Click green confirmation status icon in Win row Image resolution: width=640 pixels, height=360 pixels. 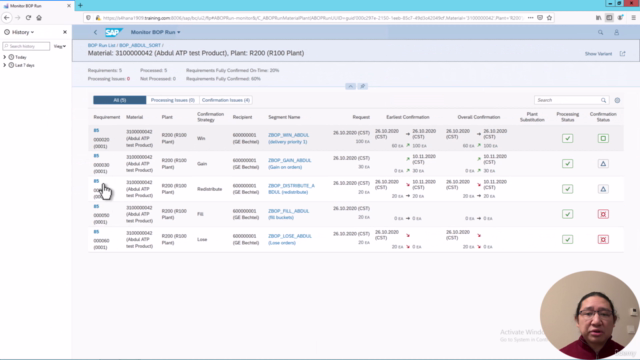coord(603,138)
